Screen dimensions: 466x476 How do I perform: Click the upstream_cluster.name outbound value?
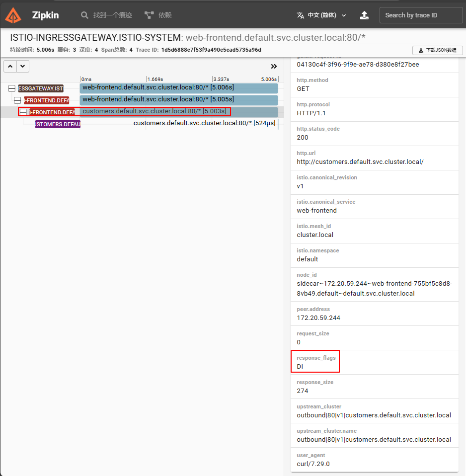(374, 440)
